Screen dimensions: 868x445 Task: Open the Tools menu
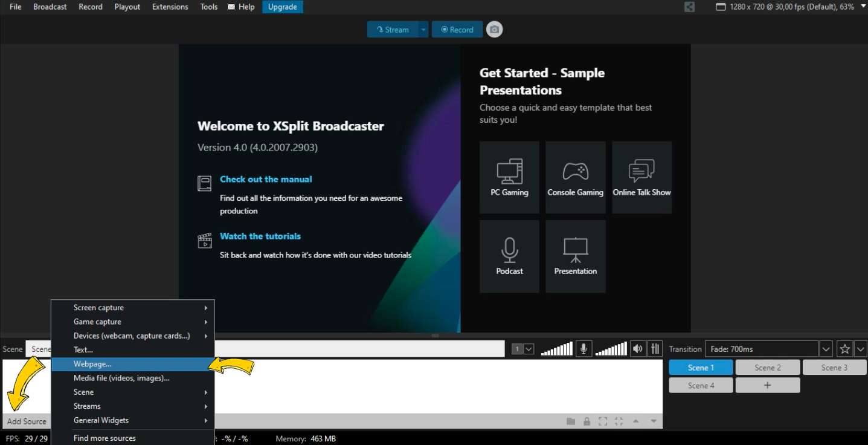[x=209, y=7]
